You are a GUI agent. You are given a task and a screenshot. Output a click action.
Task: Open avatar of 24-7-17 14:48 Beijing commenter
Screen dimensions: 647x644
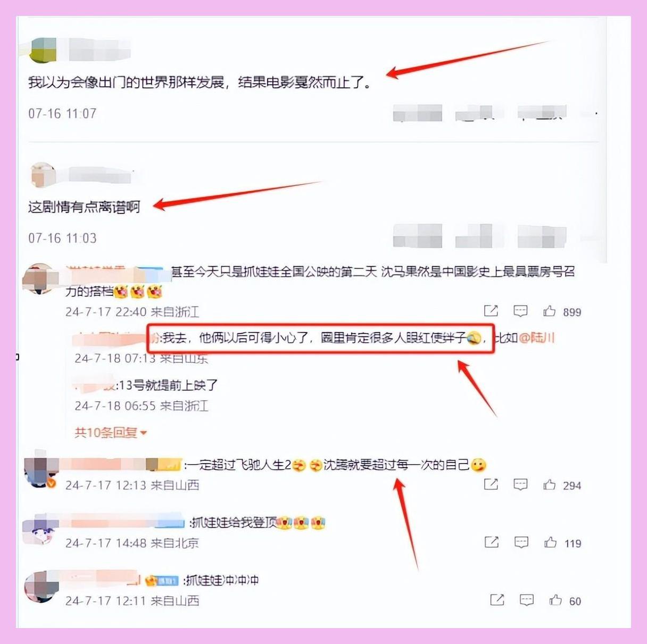[39, 530]
